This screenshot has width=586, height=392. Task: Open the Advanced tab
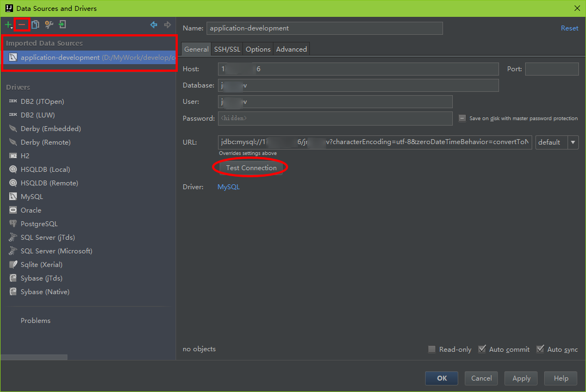point(291,49)
